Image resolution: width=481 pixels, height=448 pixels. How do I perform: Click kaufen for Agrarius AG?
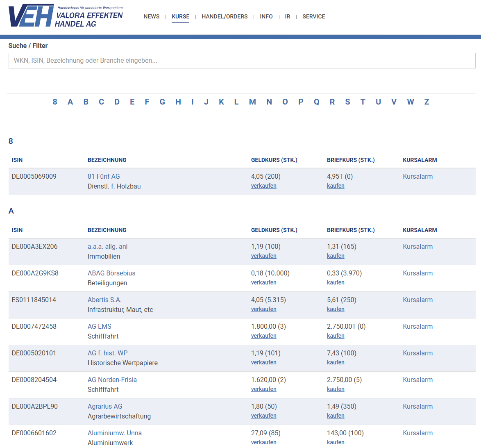[336, 415]
